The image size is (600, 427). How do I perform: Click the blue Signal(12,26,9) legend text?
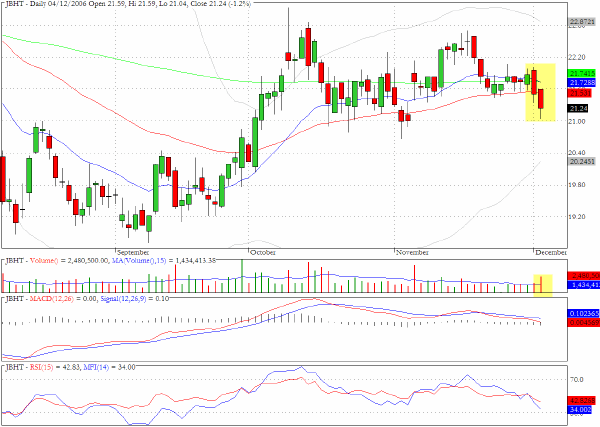point(123,299)
